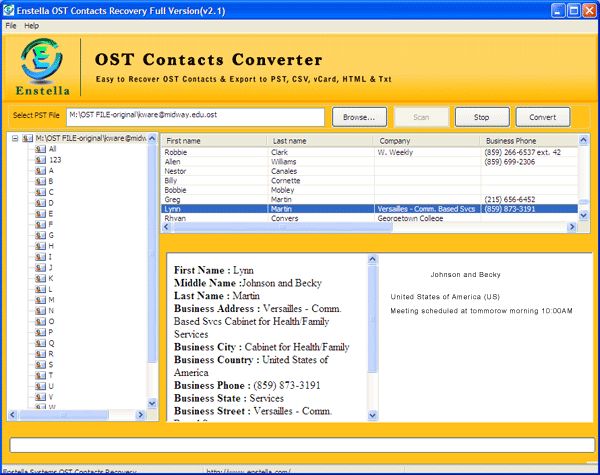Select the Bobbie Mobley contact row

pos(369,190)
